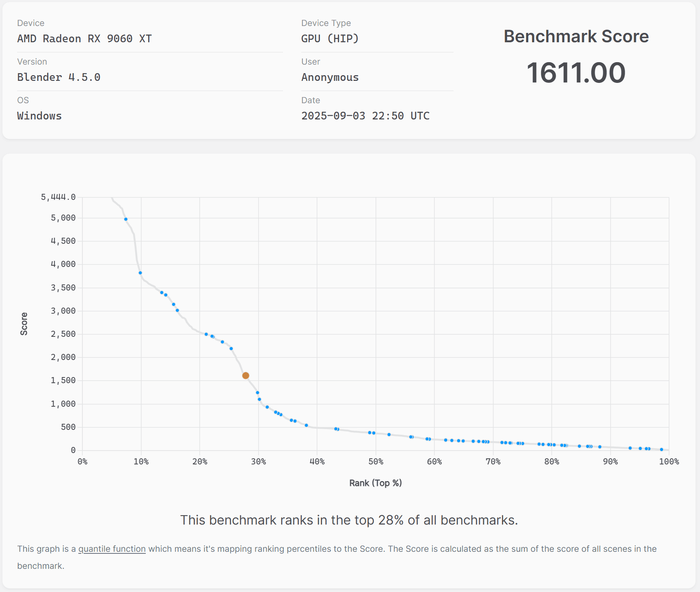Image resolution: width=700 pixels, height=592 pixels.
Task: Open the quantile function link
Action: (112, 549)
